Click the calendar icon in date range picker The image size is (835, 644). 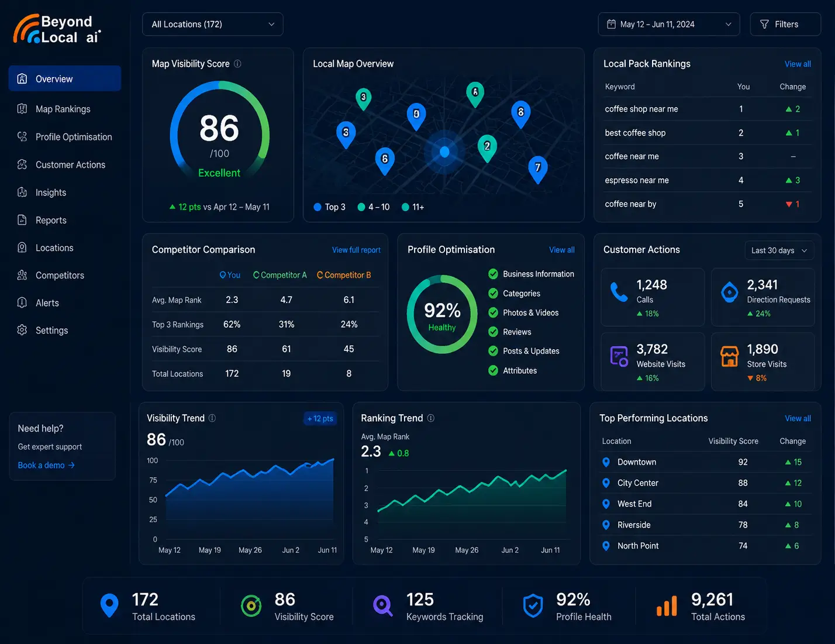611,24
